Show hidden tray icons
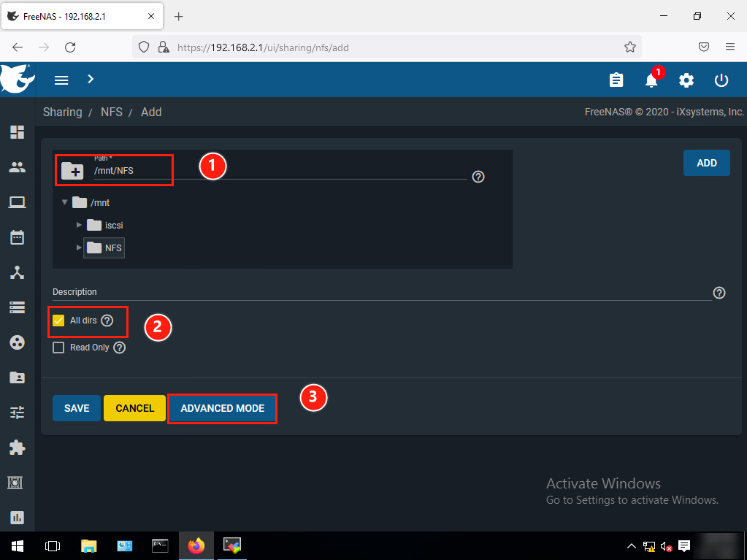Image resolution: width=747 pixels, height=560 pixels. (631, 546)
